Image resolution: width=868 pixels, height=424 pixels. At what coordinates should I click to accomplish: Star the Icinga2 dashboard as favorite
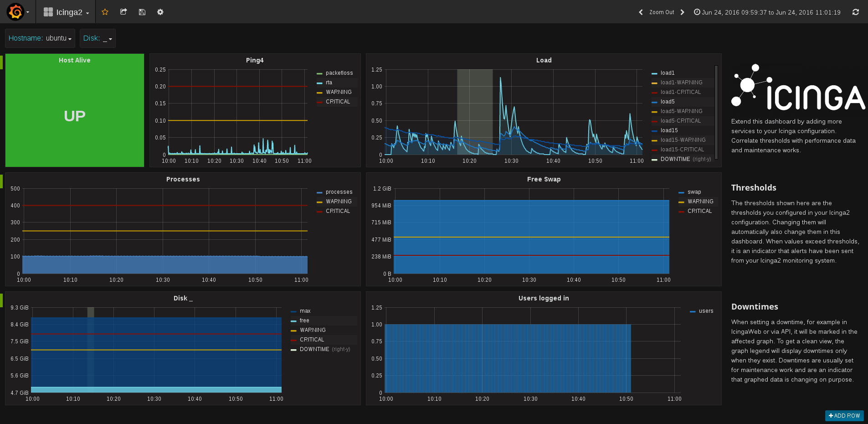[x=105, y=12]
